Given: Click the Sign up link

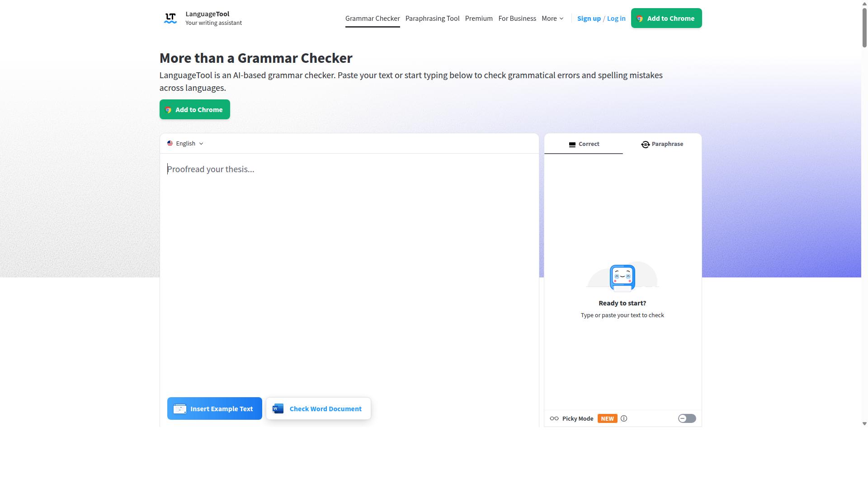Looking at the screenshot, I should click(x=589, y=19).
